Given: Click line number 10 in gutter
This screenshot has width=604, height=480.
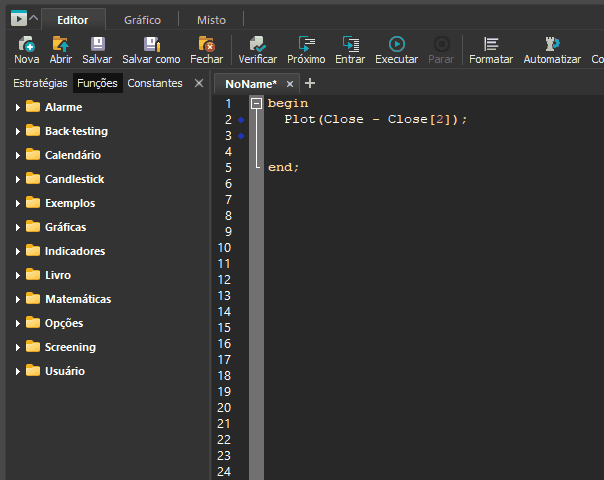Looking at the screenshot, I should (x=224, y=248).
